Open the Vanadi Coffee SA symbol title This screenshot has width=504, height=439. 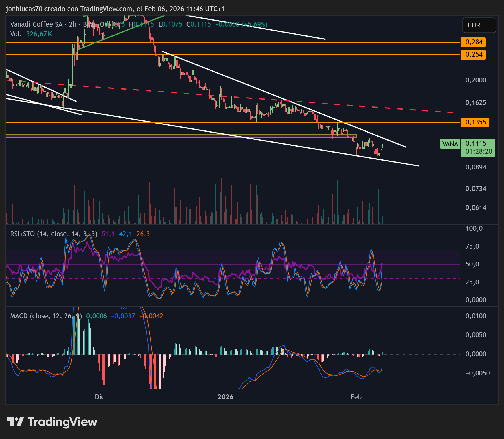click(x=36, y=24)
